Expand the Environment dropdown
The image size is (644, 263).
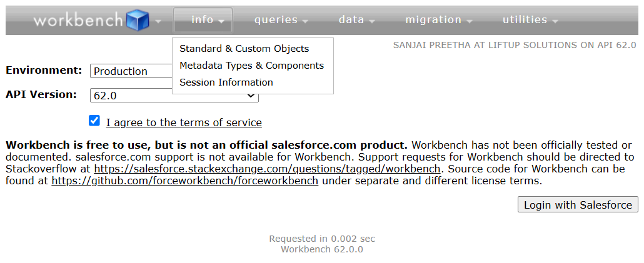point(131,71)
